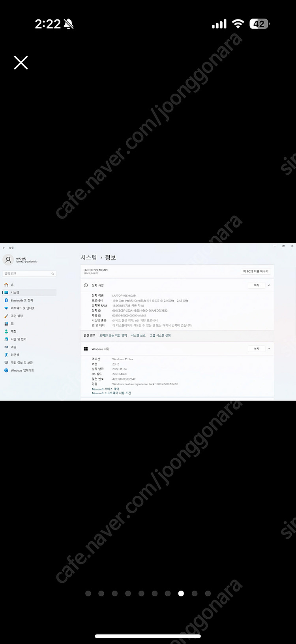296x644 pixels.
Task: Collapse the 장치 사양 section chevron
Action: pyautogui.click(x=269, y=285)
